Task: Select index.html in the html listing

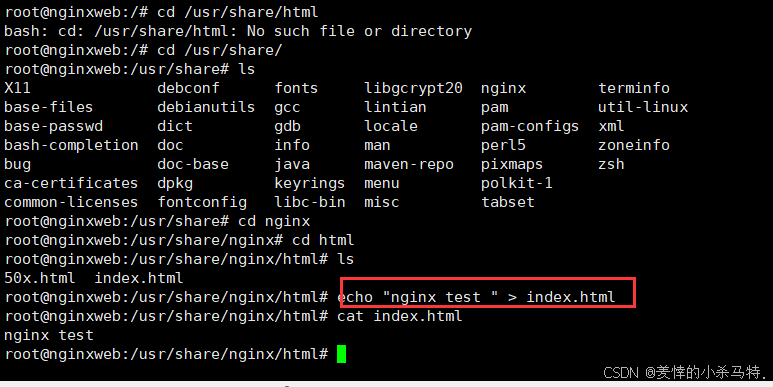Action: [139, 278]
